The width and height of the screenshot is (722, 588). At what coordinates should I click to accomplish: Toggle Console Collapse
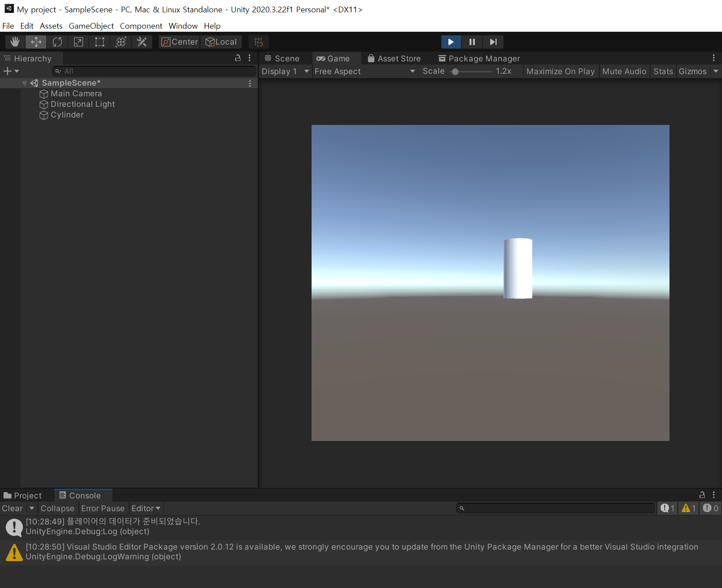57,508
